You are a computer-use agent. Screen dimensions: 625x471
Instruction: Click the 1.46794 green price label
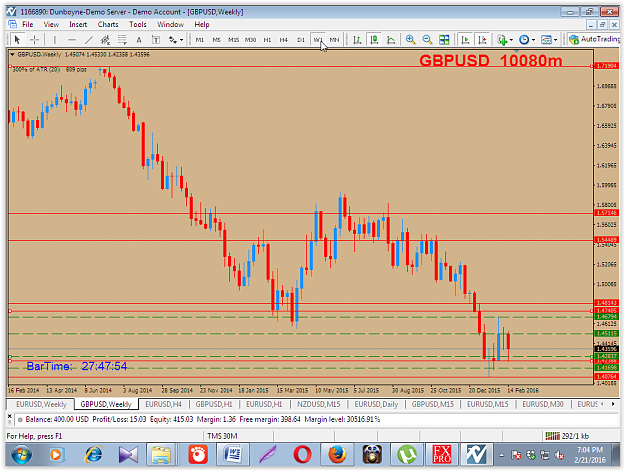click(x=607, y=316)
